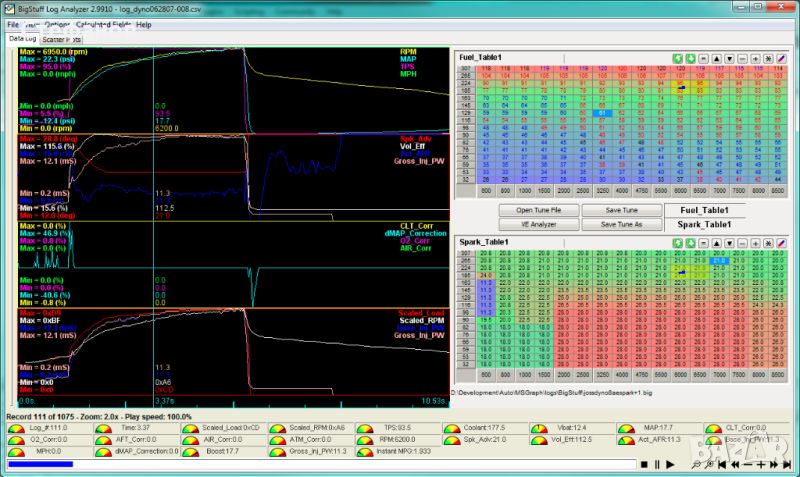The width and height of the screenshot is (800, 477).
Task: Click the color gradient icon in Fuel_Table1 toolbar
Action: pyautogui.click(x=782, y=60)
